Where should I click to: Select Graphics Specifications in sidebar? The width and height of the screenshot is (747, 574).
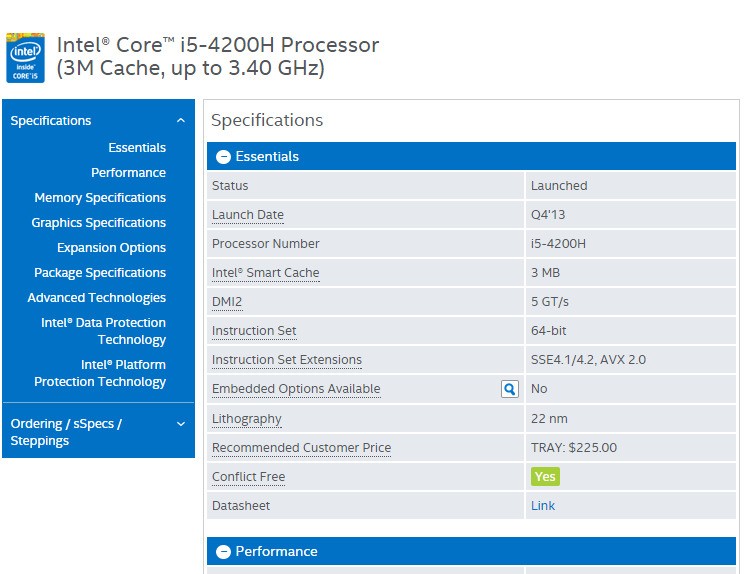(x=99, y=222)
